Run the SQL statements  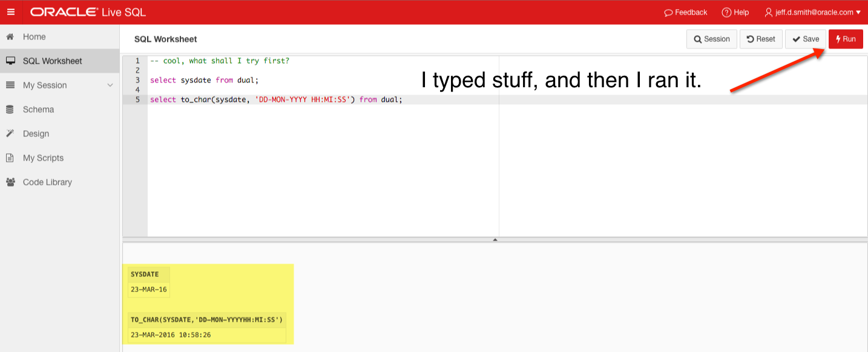[x=846, y=39]
